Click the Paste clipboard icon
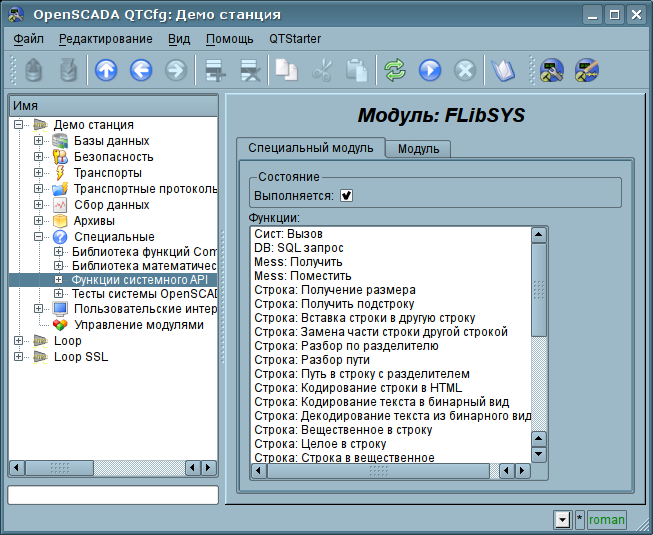Image resolution: width=653 pixels, height=535 pixels. coord(357,70)
